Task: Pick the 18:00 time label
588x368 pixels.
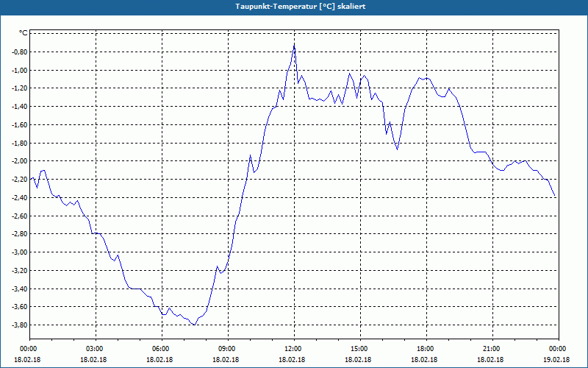Action: (426, 349)
